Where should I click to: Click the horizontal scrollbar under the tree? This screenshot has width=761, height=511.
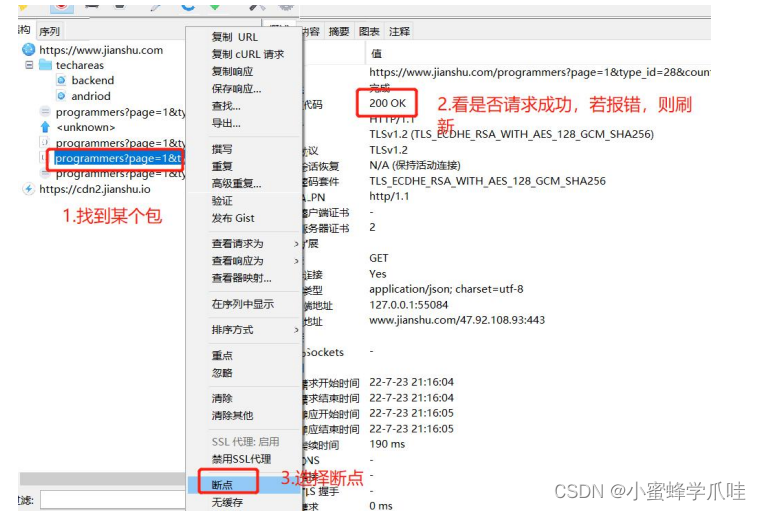[x=102, y=478]
